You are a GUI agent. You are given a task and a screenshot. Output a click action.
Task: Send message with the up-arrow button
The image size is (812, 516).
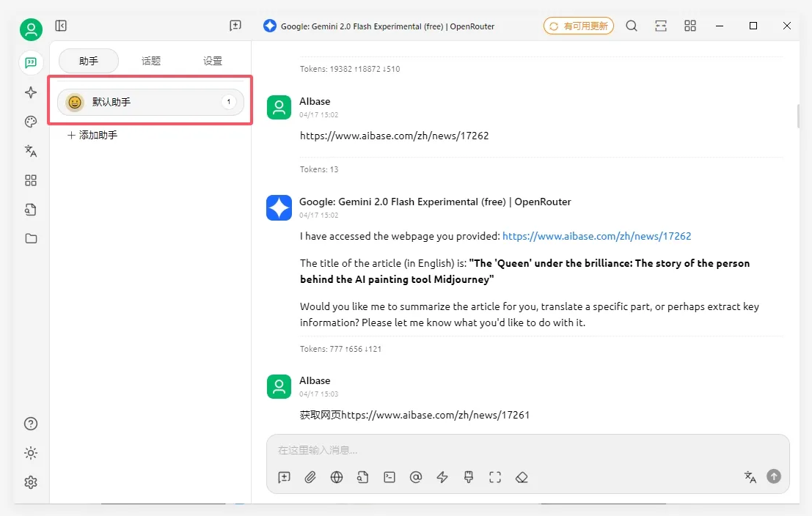click(774, 476)
